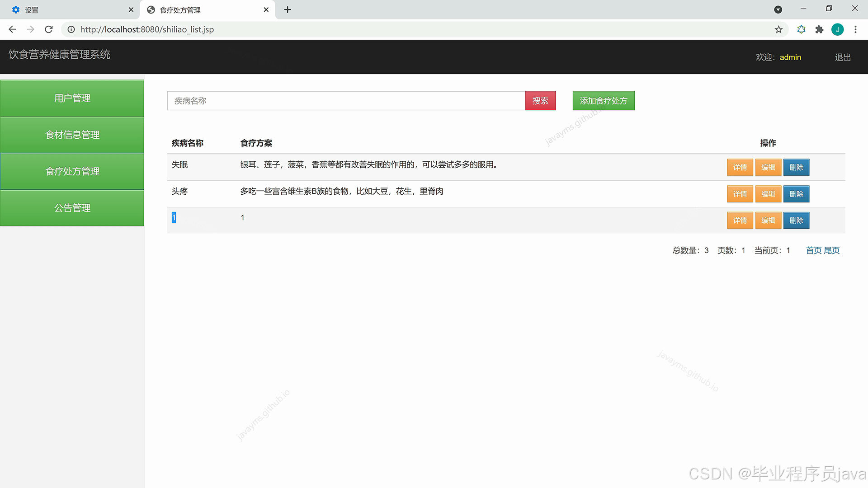Bookmark this page with the star icon
The image size is (868, 488).
click(x=778, y=29)
